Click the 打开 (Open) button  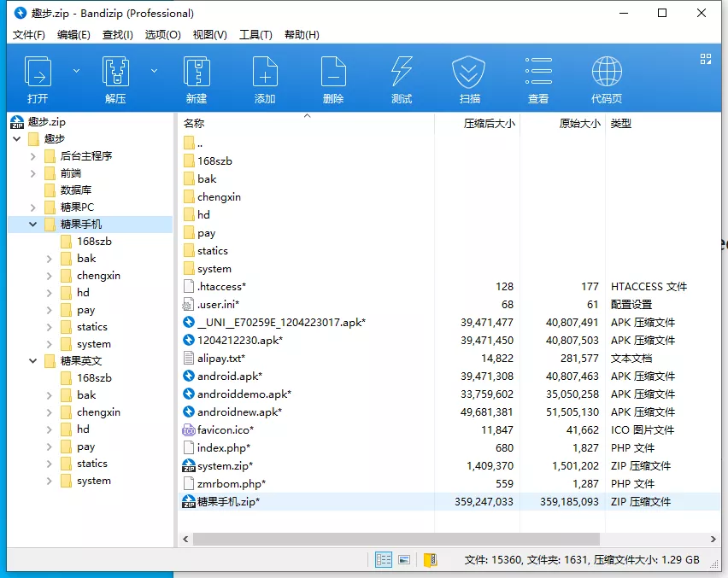(x=40, y=77)
